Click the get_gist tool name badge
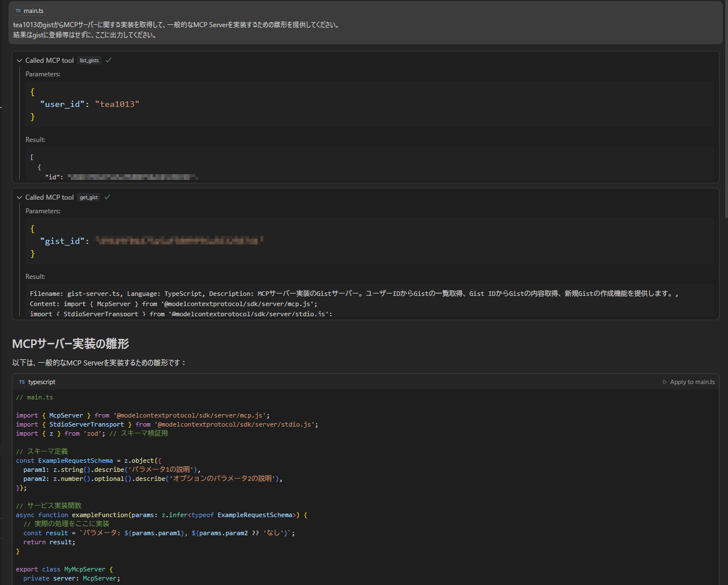 (x=89, y=197)
